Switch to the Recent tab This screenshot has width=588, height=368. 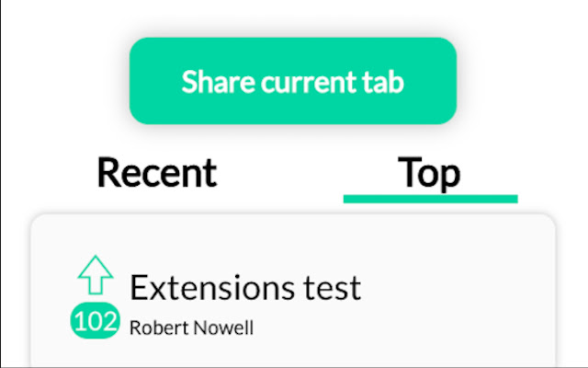tap(156, 173)
